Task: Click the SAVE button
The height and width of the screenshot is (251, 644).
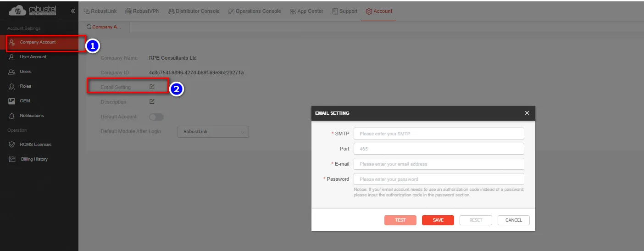Action: pos(438,220)
